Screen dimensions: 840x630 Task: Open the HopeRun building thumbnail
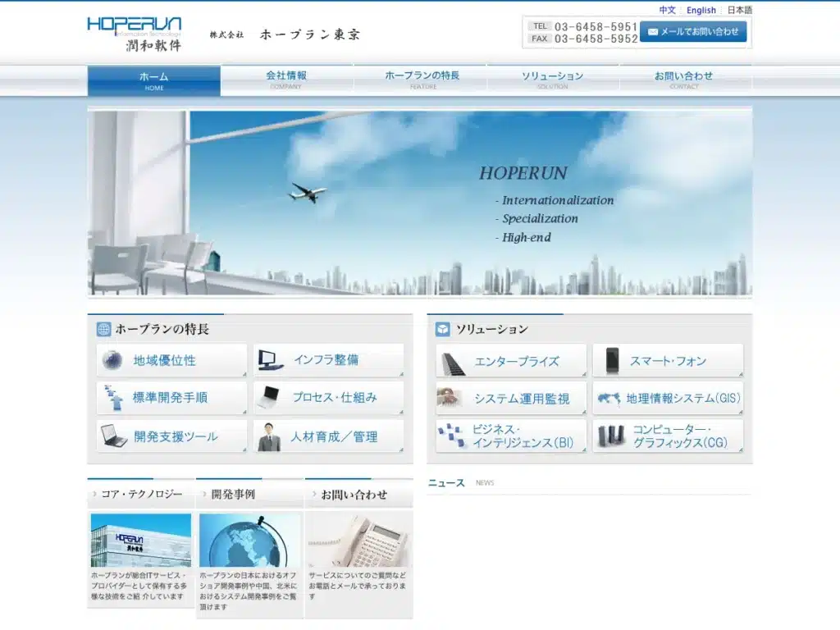[141, 540]
